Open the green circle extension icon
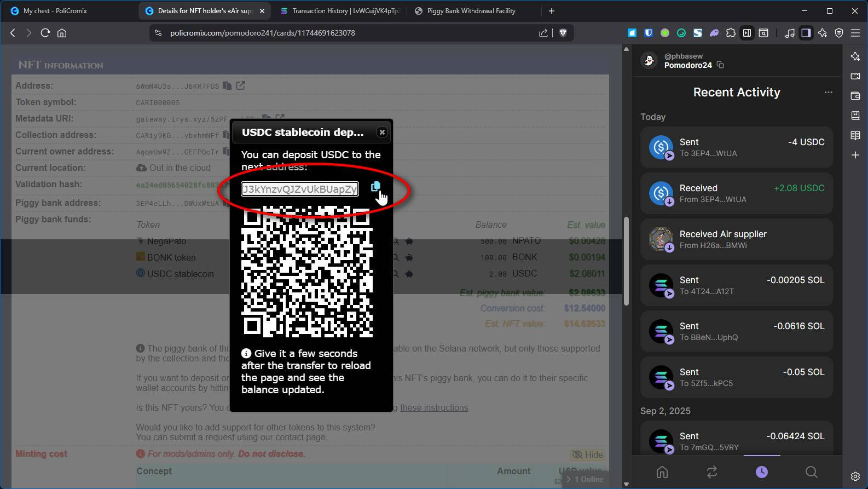The height and width of the screenshot is (489, 868). coord(665,33)
